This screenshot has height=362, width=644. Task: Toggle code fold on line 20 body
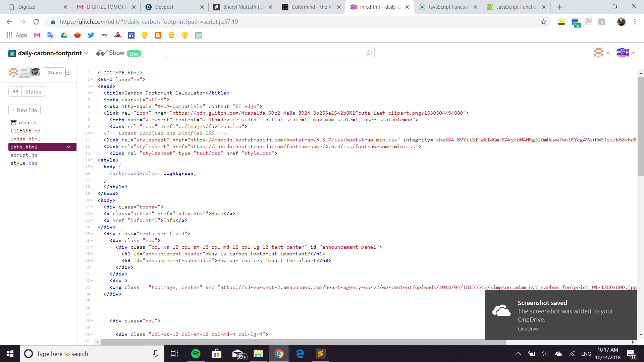tap(92, 200)
